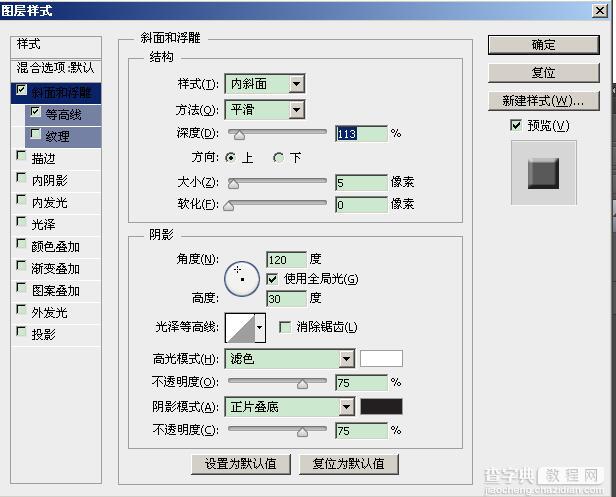Click the 高度 value field 30
616x497 pixels.
point(286,299)
